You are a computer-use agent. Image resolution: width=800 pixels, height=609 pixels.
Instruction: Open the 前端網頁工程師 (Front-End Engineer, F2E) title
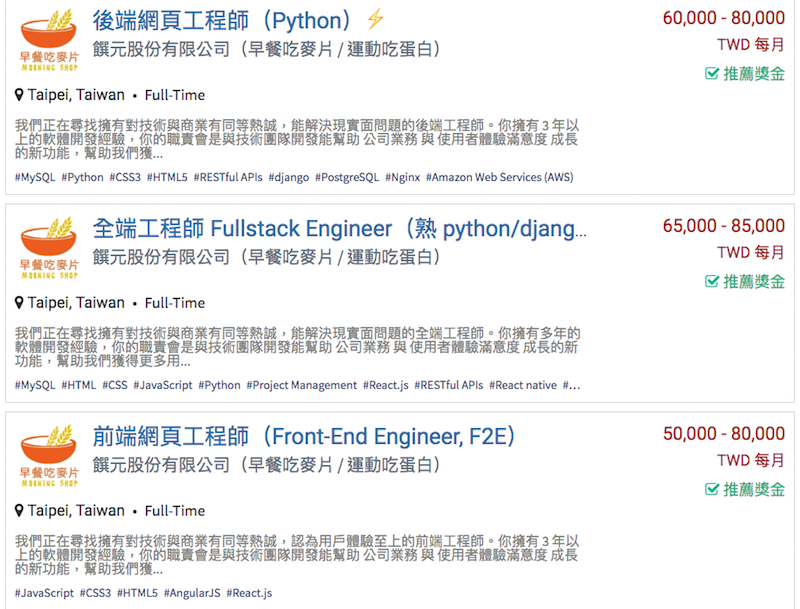pos(304,437)
